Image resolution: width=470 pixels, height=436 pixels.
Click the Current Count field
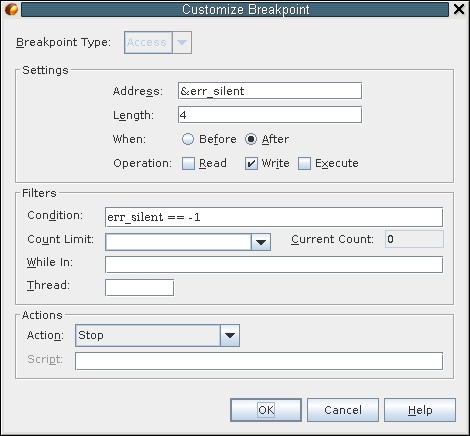[x=414, y=239]
